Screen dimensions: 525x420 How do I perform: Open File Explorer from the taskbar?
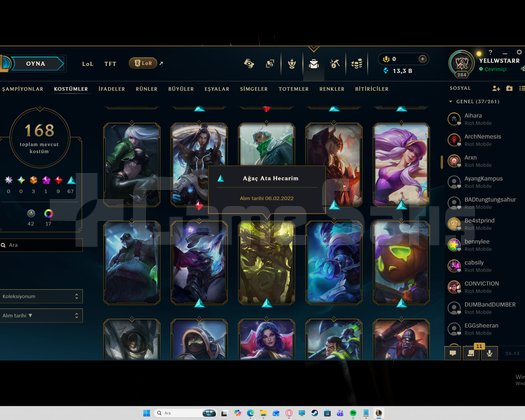(263, 413)
